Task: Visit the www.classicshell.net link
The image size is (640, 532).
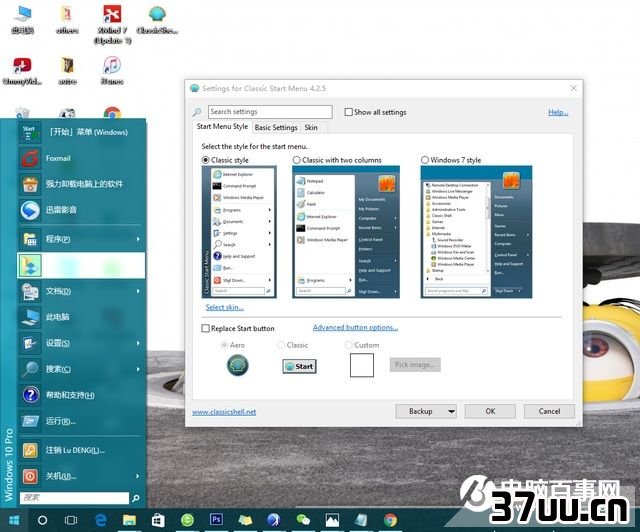Action: coord(224,412)
